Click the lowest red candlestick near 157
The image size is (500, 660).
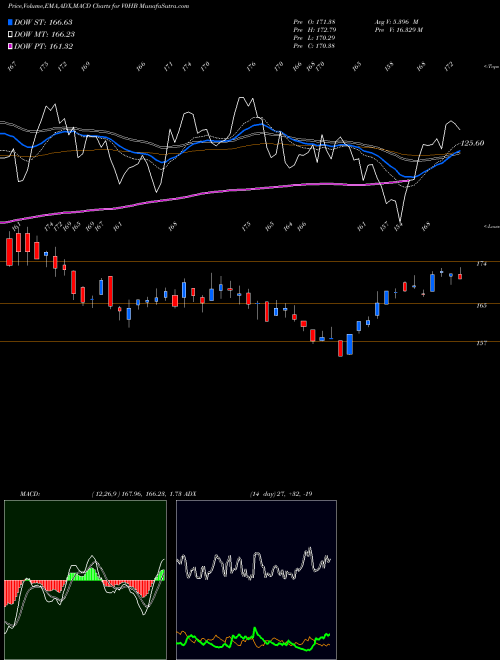tap(340, 349)
